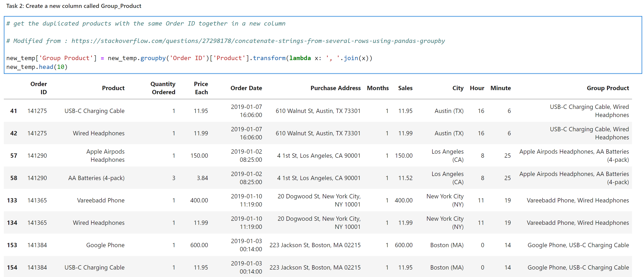The width and height of the screenshot is (644, 277).
Task: Click price 150.00 in Price Each column
Action: (x=199, y=155)
